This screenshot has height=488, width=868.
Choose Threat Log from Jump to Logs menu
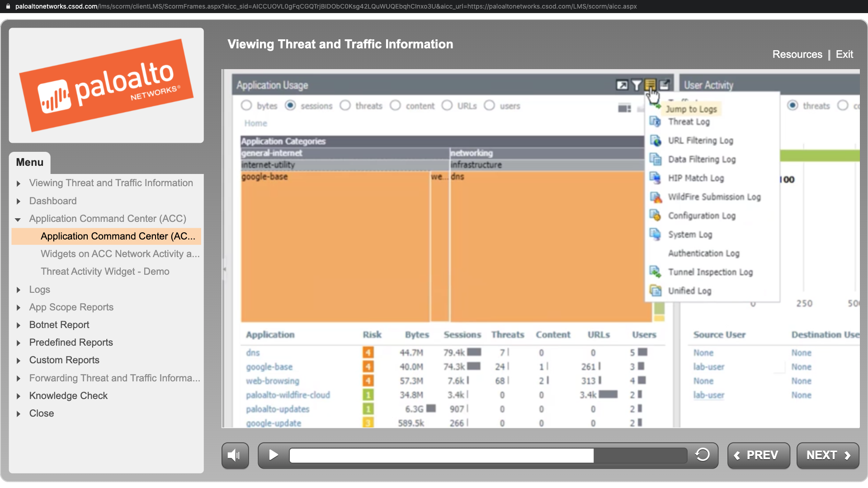click(689, 122)
